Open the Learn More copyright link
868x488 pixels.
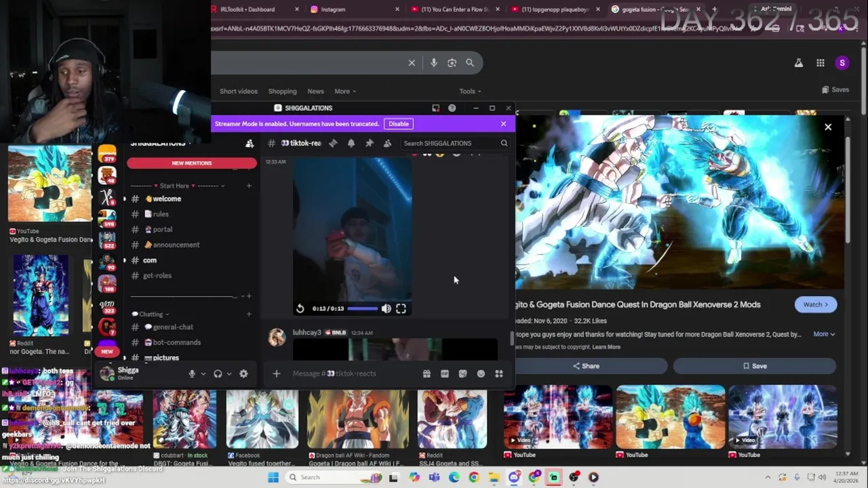coord(606,347)
